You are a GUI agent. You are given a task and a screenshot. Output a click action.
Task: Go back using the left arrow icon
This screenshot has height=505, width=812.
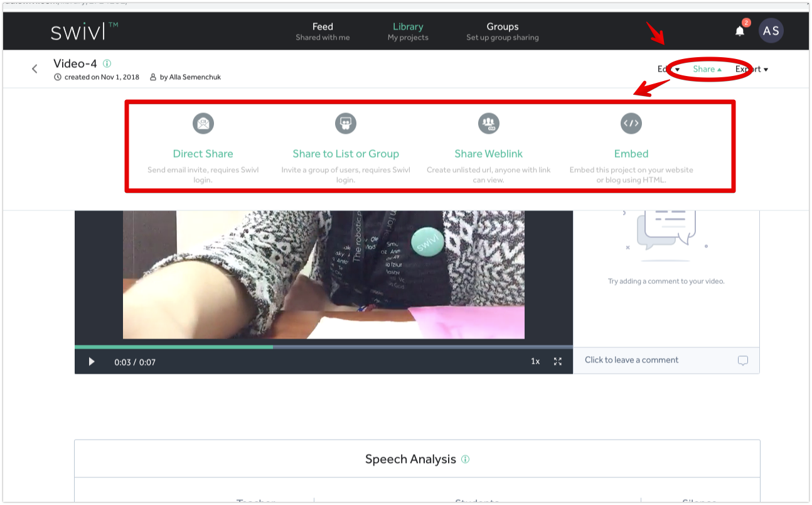tap(35, 69)
